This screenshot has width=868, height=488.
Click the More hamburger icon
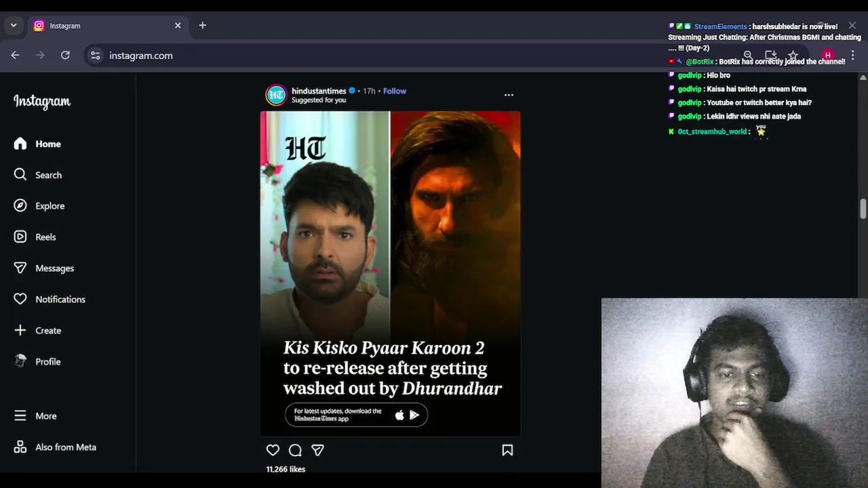pos(20,416)
